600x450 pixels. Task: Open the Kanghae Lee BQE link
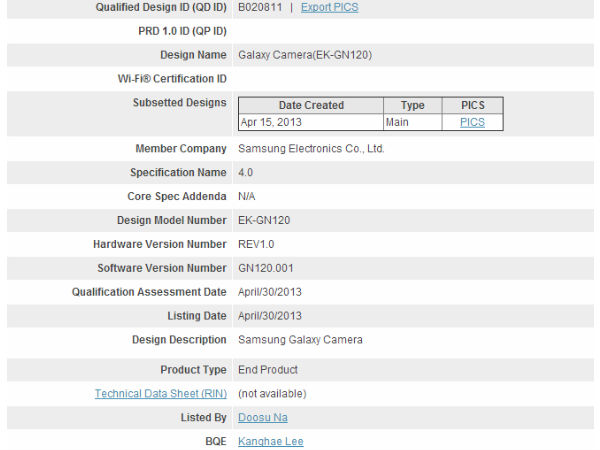pos(270,441)
